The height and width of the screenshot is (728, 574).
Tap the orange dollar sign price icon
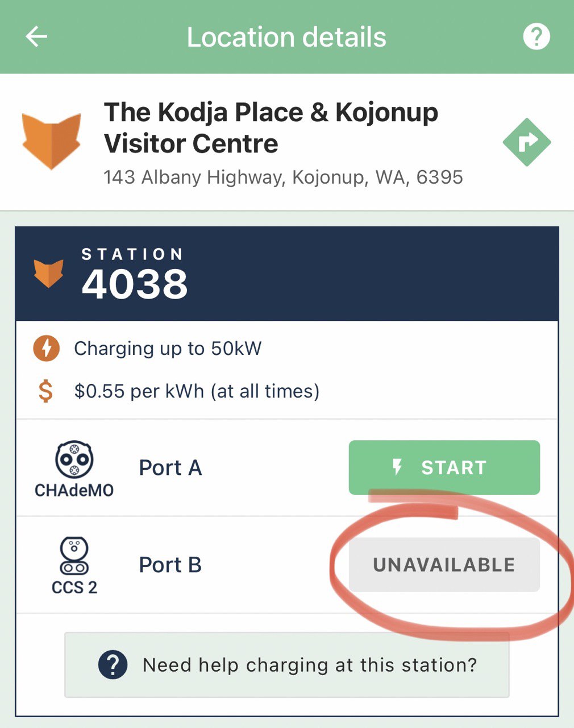tap(45, 391)
